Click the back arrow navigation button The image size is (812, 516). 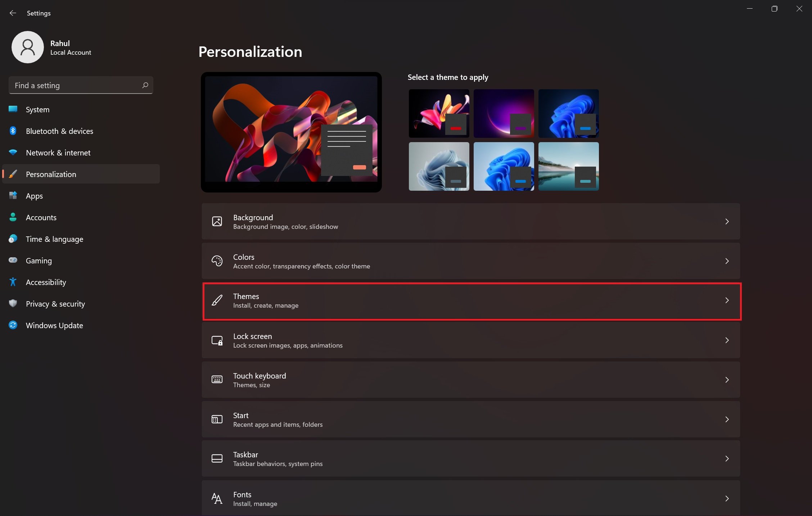[x=13, y=13]
